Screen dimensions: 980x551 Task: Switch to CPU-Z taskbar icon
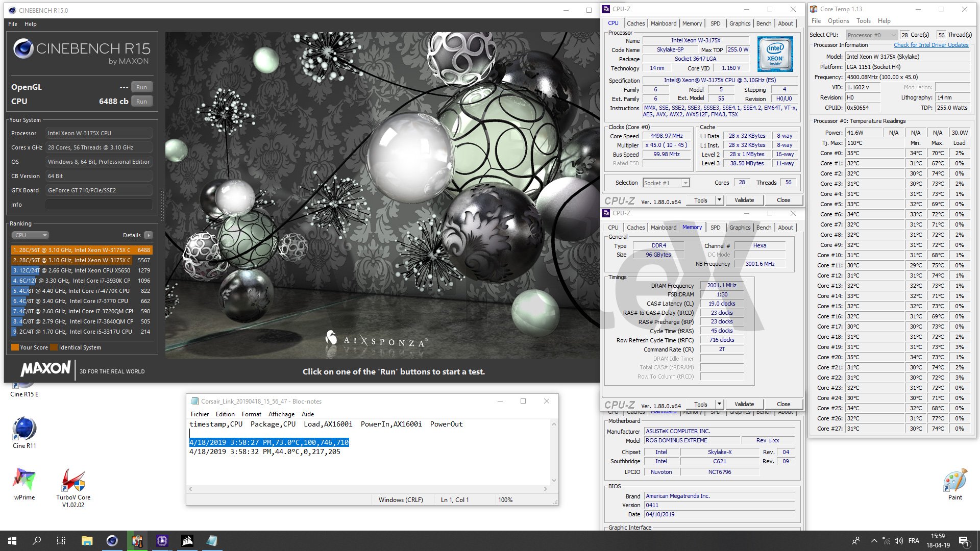162,541
